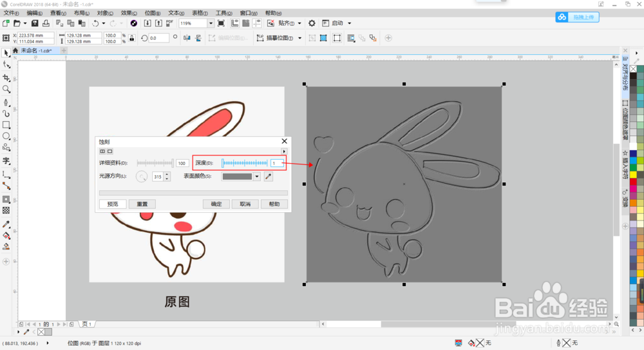Select the Interactive Fill bucket tool
This screenshot has height=350, width=644.
6,236
